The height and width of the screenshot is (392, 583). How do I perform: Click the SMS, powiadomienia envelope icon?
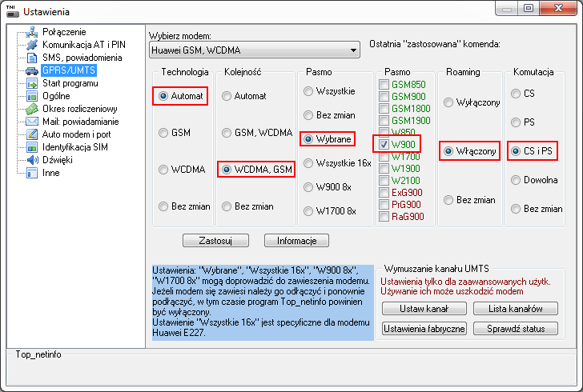(x=31, y=58)
